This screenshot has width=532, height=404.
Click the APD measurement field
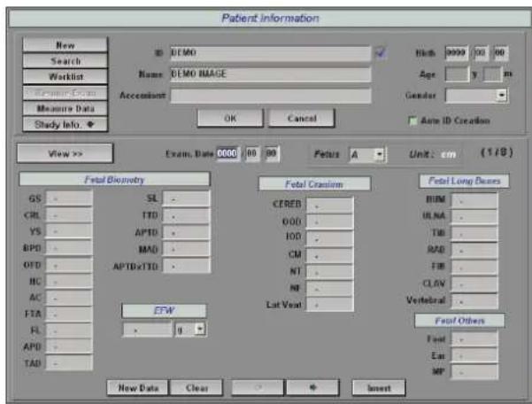pos(69,346)
